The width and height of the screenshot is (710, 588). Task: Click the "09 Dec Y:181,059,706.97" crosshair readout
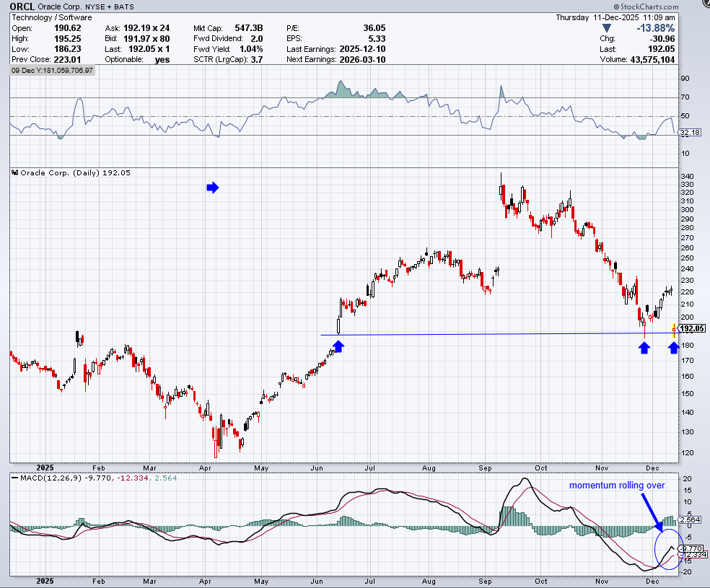pos(53,71)
